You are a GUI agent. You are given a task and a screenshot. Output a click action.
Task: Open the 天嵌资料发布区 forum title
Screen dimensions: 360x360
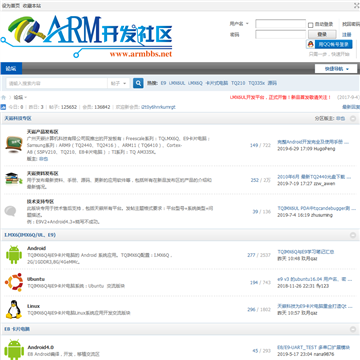tap(43, 173)
